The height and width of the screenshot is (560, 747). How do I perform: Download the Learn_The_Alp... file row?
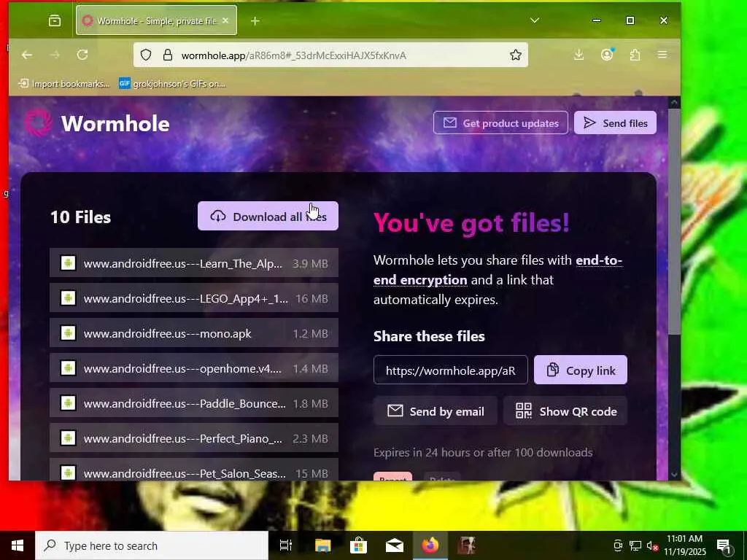click(194, 263)
